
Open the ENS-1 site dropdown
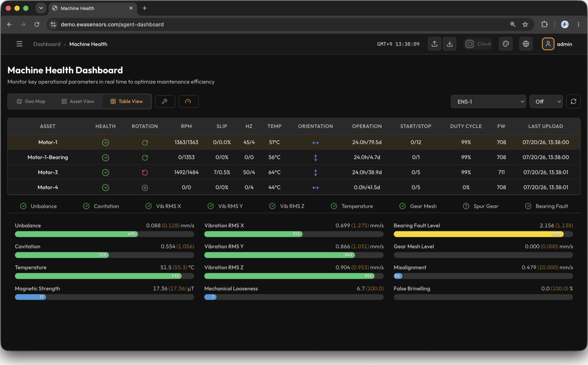488,102
